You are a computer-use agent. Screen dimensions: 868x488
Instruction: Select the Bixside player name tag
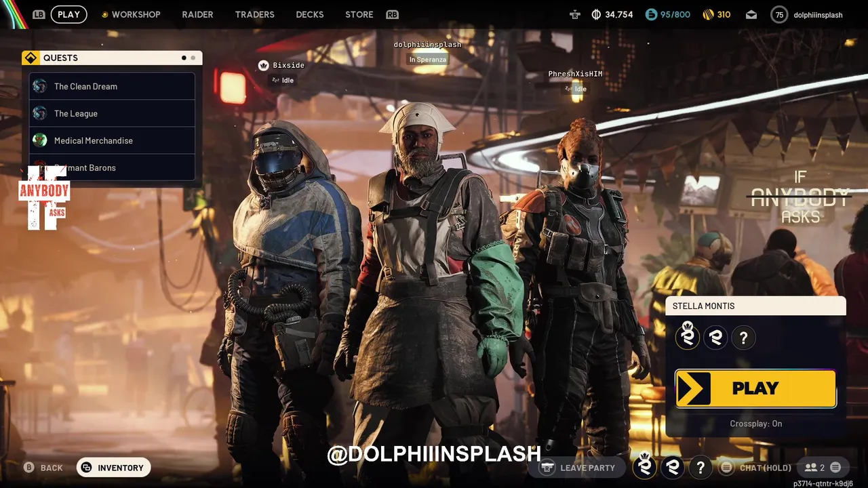[288, 65]
